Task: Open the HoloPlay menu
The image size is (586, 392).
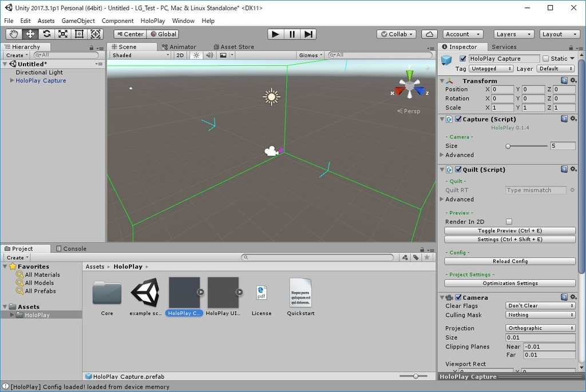Action: (152, 21)
